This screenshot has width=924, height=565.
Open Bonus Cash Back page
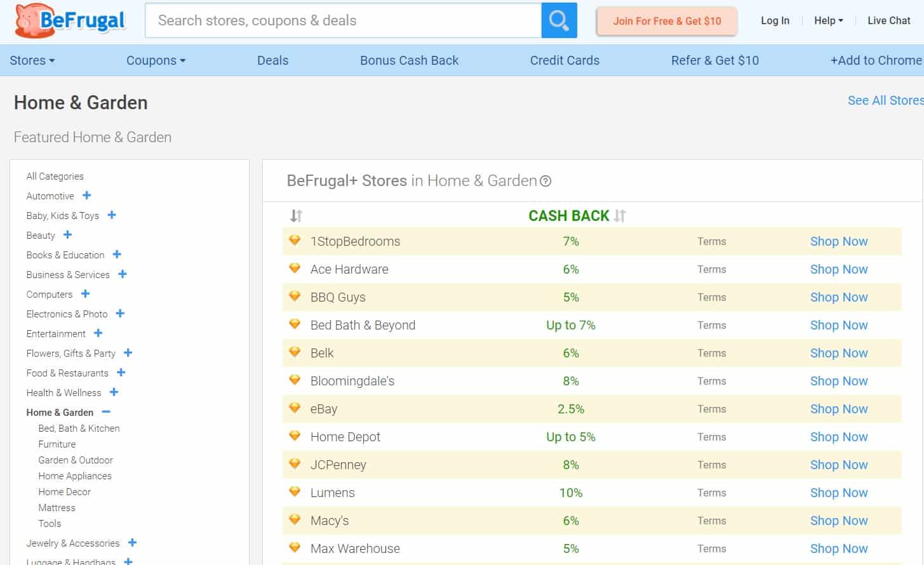pyautogui.click(x=409, y=60)
